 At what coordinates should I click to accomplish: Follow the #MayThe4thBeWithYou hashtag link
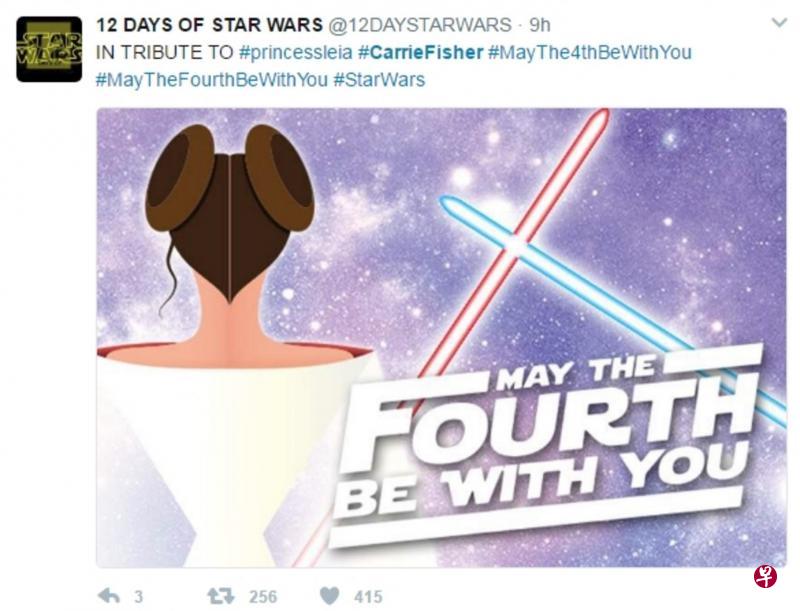[x=589, y=52]
